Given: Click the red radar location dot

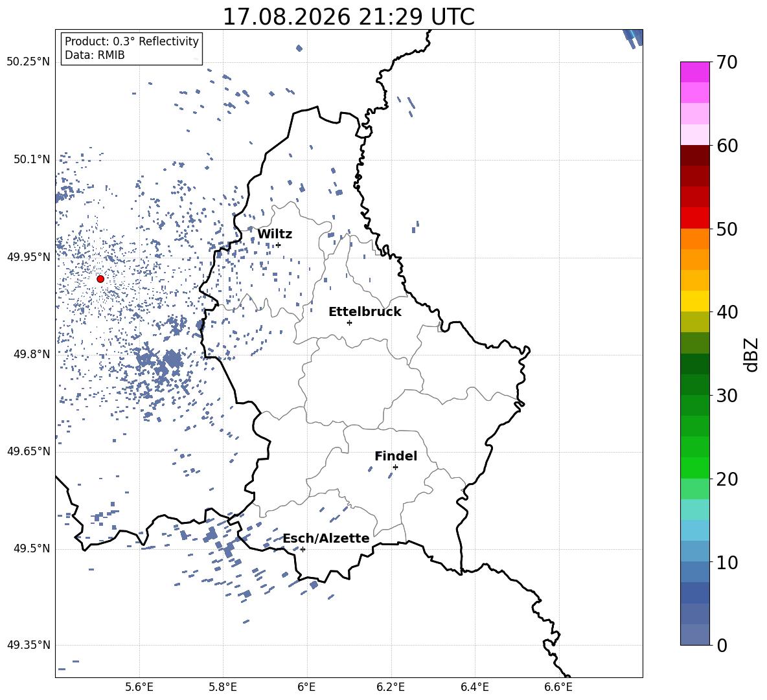Looking at the screenshot, I should (100, 279).
